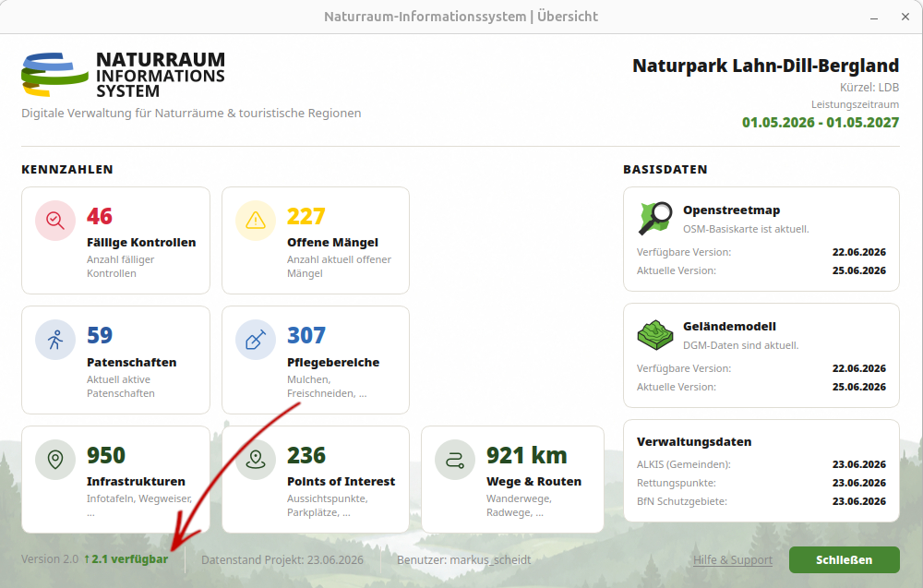923x588 pixels.
Task: Click the Points of Interest map marker icon
Action: click(256, 459)
